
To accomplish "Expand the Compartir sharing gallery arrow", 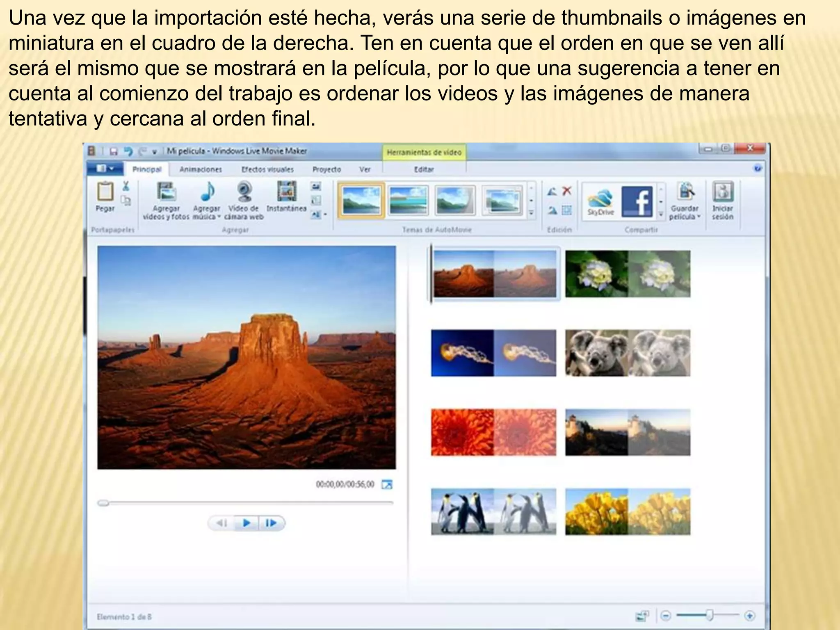I will tap(661, 214).
